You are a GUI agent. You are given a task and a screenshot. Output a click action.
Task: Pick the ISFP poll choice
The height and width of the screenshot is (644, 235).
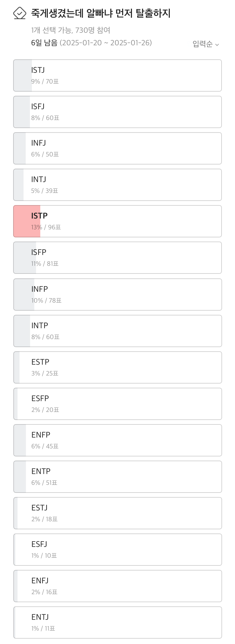pyautogui.click(x=117, y=258)
